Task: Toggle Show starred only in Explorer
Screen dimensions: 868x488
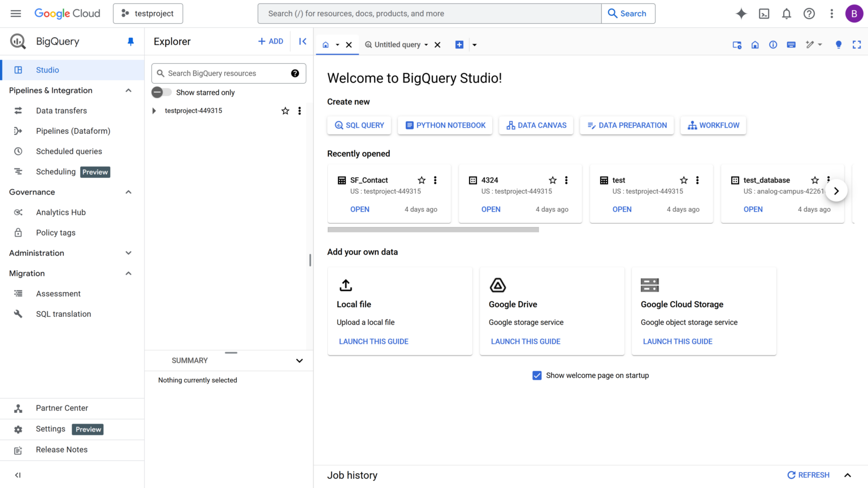Action: (x=161, y=92)
